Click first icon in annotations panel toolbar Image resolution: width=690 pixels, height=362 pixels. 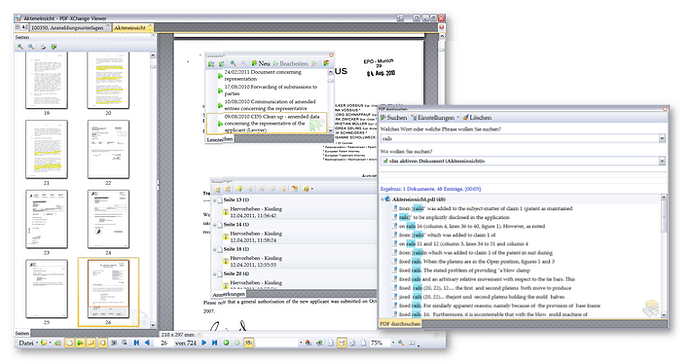[x=217, y=189]
